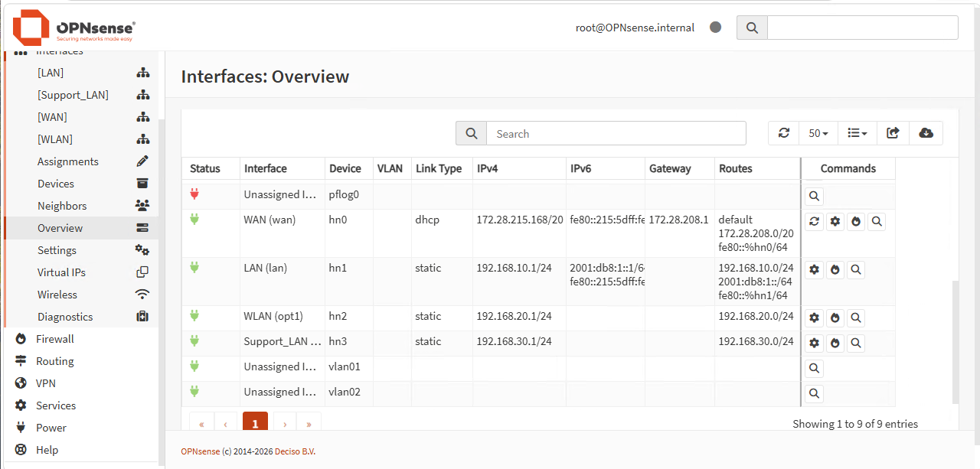View details magnifier for vlan02 row

click(815, 393)
